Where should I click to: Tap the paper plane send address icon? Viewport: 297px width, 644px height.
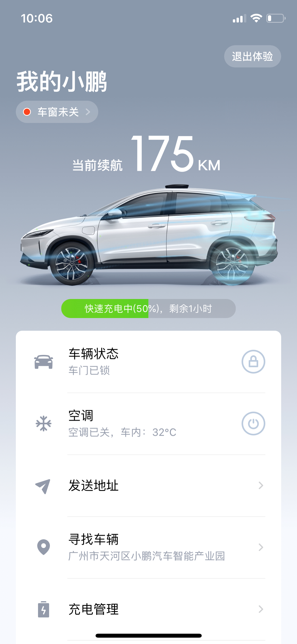(43, 486)
